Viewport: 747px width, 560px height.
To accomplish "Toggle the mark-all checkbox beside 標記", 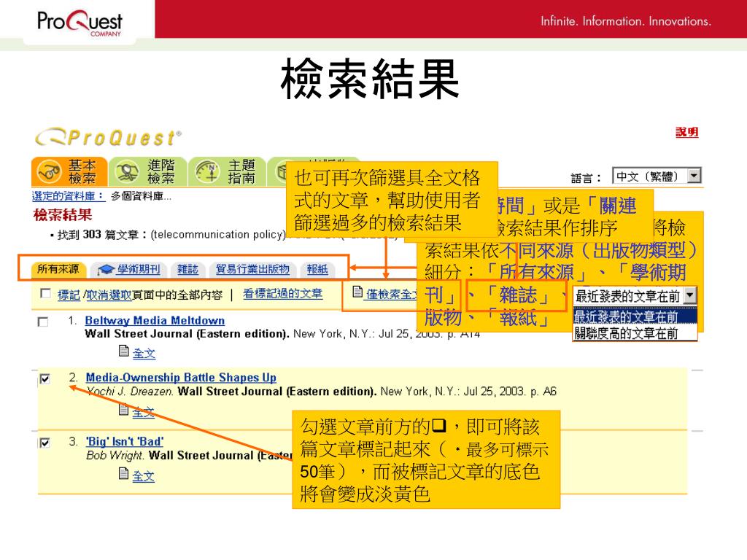I will pyautogui.click(x=46, y=293).
